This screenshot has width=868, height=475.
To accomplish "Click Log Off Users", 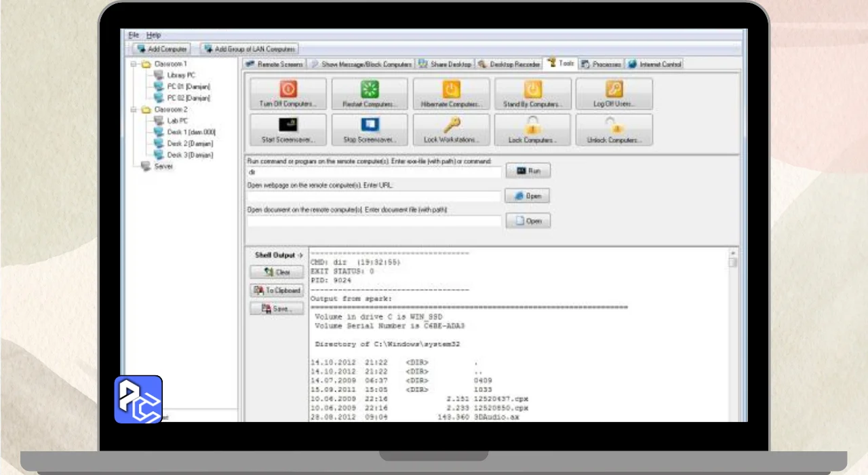I will [x=614, y=94].
